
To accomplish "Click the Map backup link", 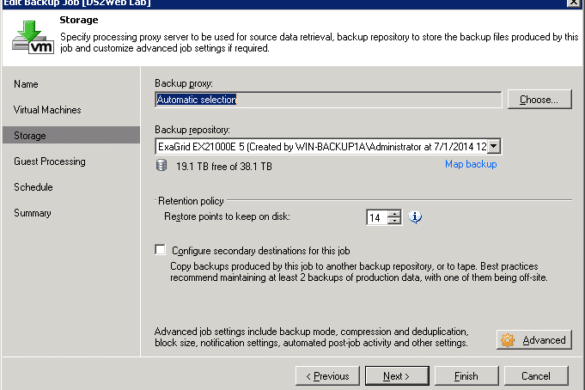I will [471, 164].
